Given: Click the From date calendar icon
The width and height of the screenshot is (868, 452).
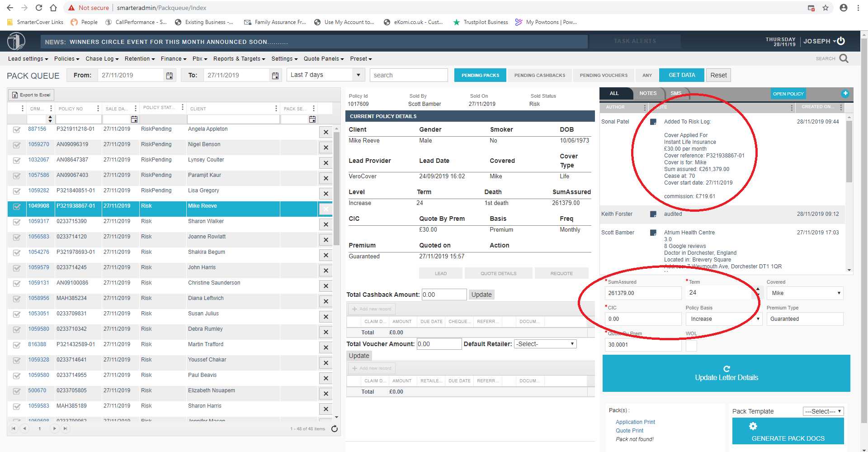Looking at the screenshot, I should (170, 76).
